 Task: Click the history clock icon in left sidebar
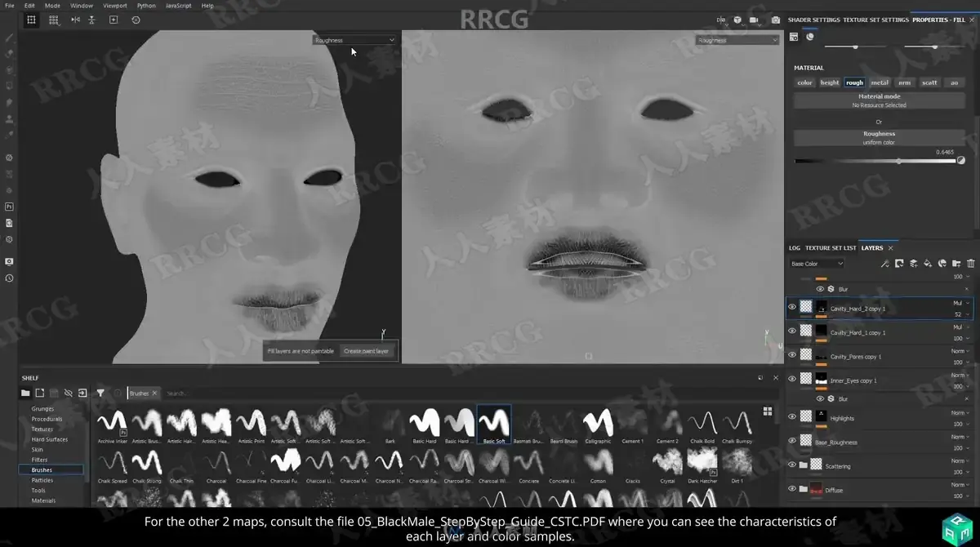click(9, 278)
